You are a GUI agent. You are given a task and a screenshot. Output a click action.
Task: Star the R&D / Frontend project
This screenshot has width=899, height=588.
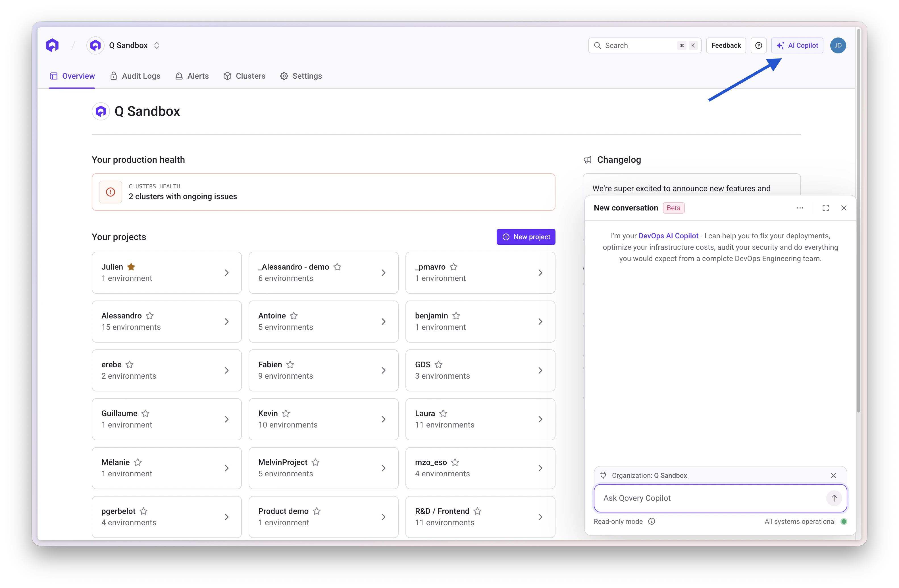point(477,511)
